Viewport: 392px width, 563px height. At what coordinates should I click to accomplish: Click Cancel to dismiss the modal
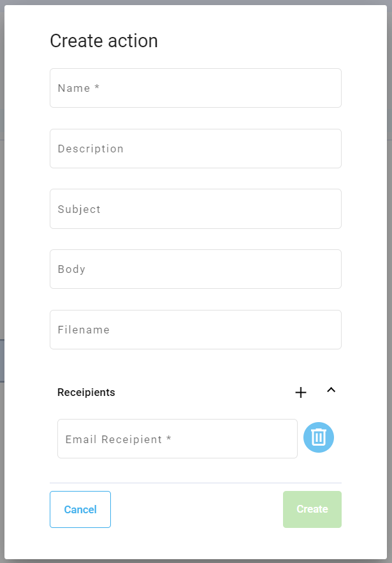coord(80,509)
